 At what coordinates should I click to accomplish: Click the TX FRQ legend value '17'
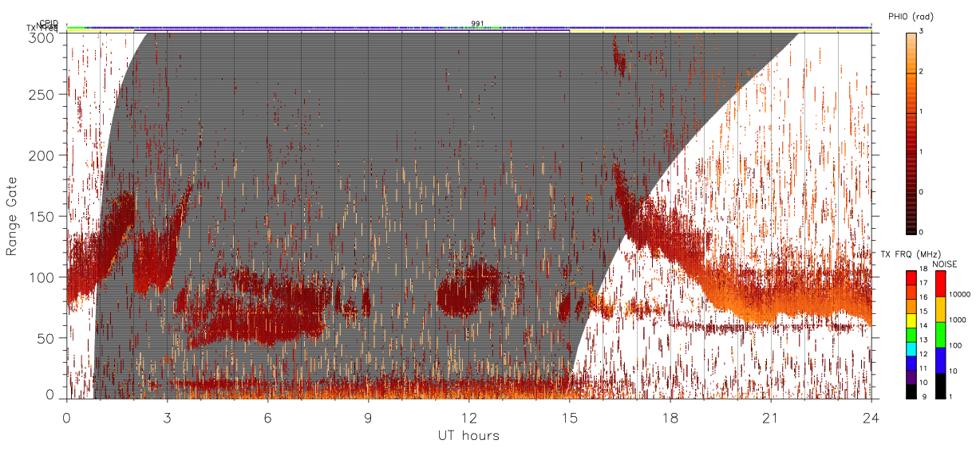[923, 283]
